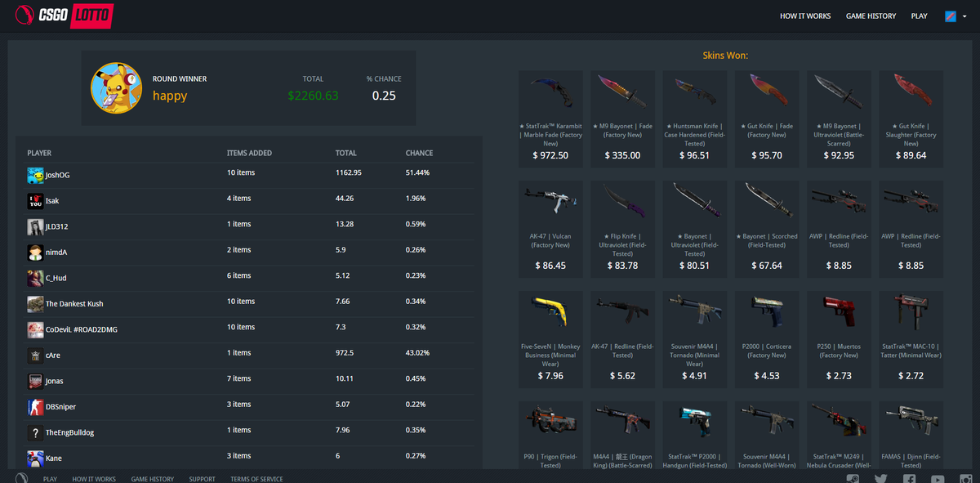The image size is (980, 483).
Task: Select Souvenir M4A4 Tornado Minimal Wear
Action: (695, 339)
